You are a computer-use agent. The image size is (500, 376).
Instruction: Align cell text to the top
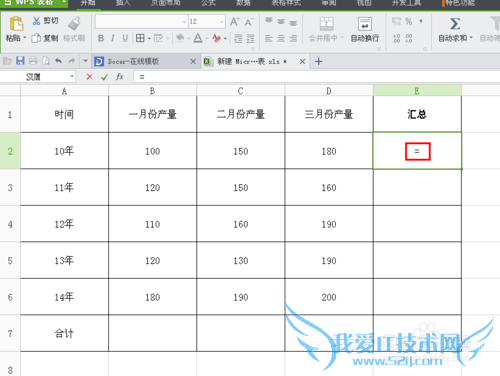[x=269, y=21]
